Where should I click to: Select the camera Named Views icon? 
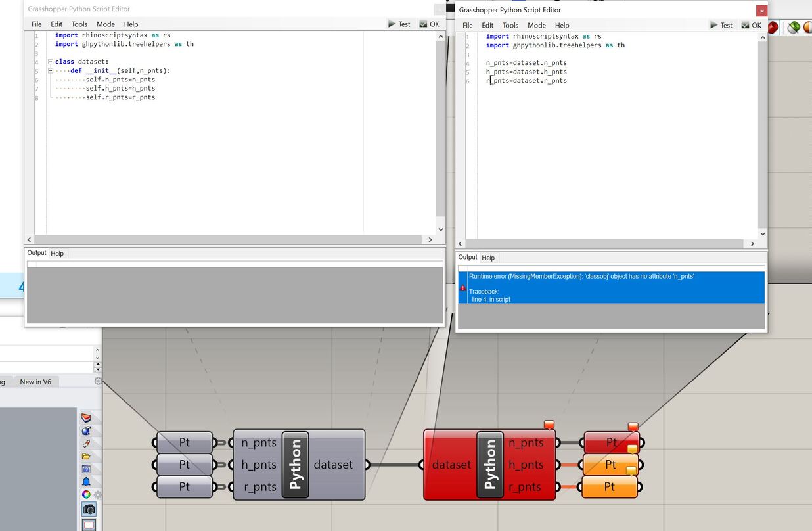tap(89, 509)
